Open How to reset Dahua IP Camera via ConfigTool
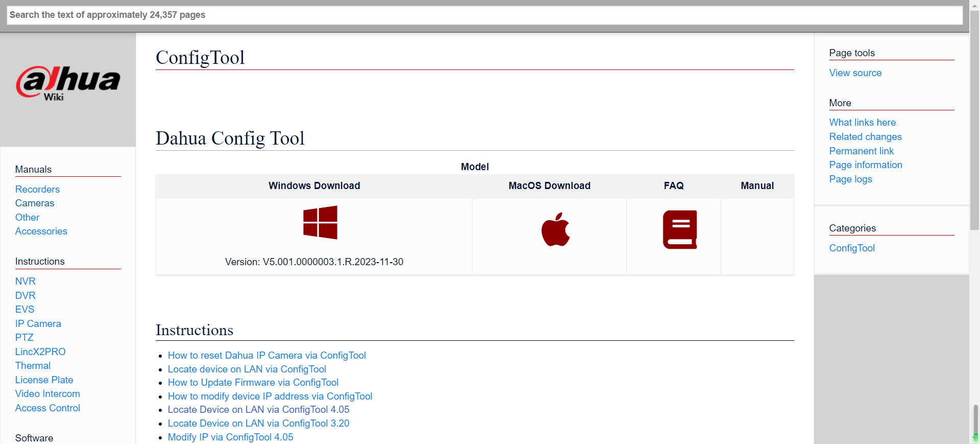Image resolution: width=980 pixels, height=444 pixels. point(267,355)
